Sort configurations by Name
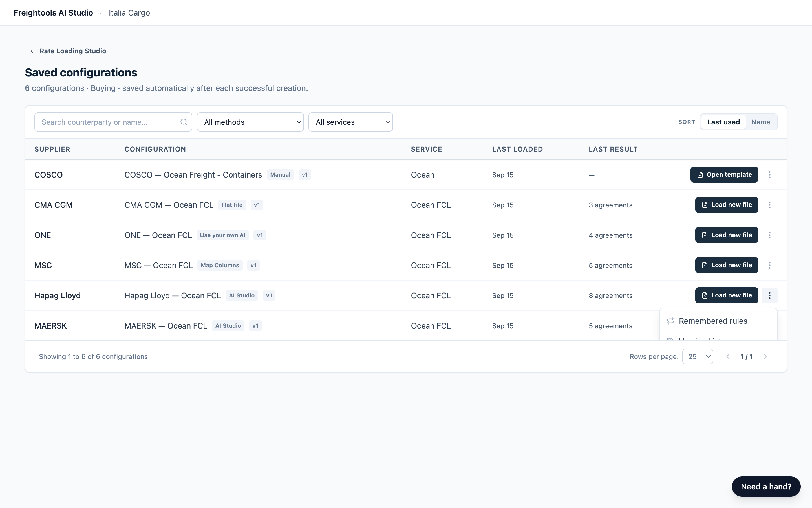Viewport: 812px width, 508px height. 760,122
